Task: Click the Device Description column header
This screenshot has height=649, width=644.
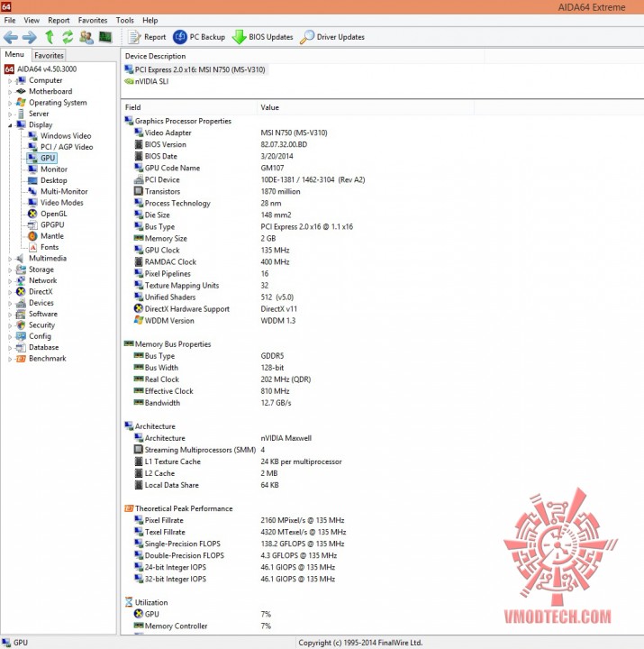Action: (302, 56)
